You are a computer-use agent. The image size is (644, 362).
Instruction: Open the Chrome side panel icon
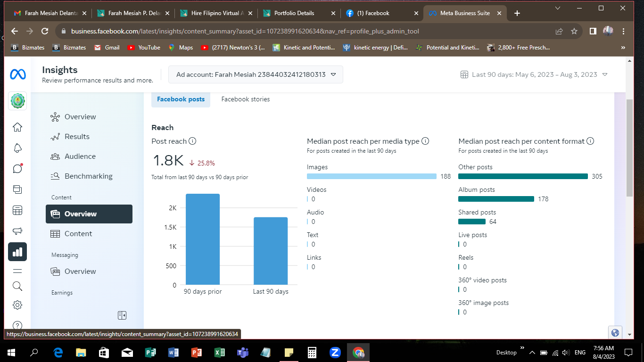click(593, 32)
